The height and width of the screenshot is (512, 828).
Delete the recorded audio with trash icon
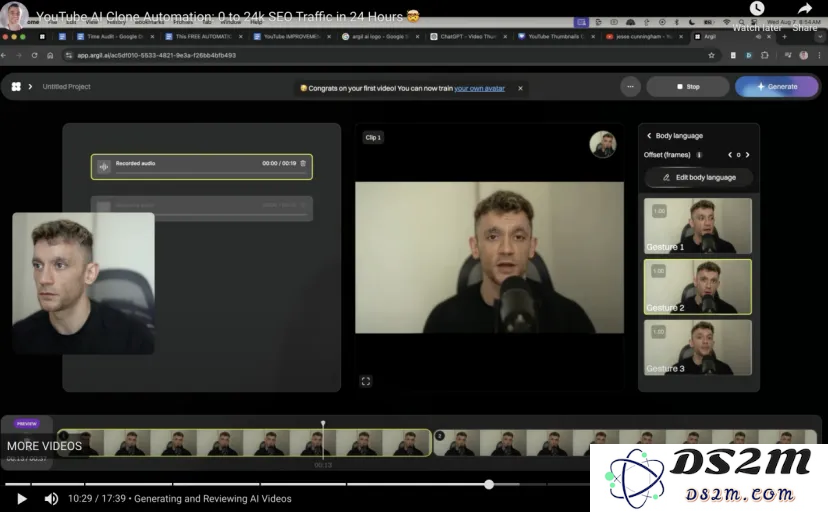303,163
